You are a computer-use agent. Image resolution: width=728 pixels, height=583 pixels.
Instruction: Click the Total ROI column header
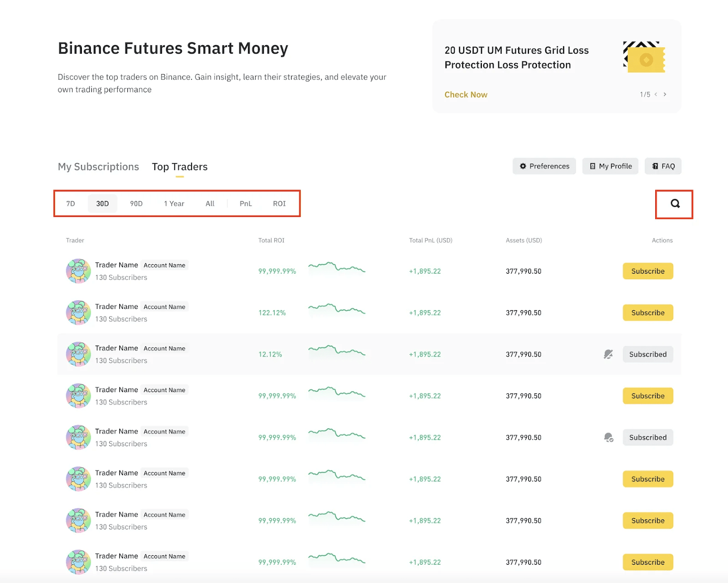pyautogui.click(x=271, y=240)
